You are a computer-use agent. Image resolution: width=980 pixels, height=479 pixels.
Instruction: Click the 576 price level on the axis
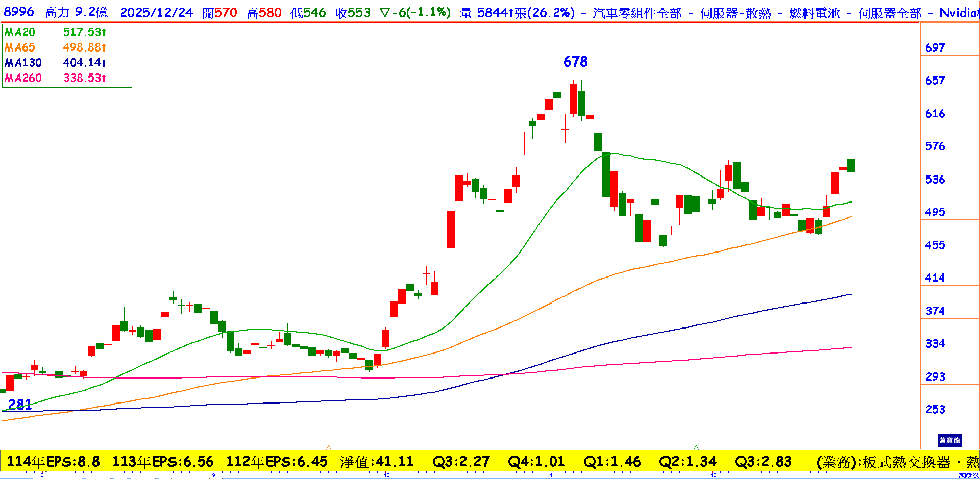[935, 146]
